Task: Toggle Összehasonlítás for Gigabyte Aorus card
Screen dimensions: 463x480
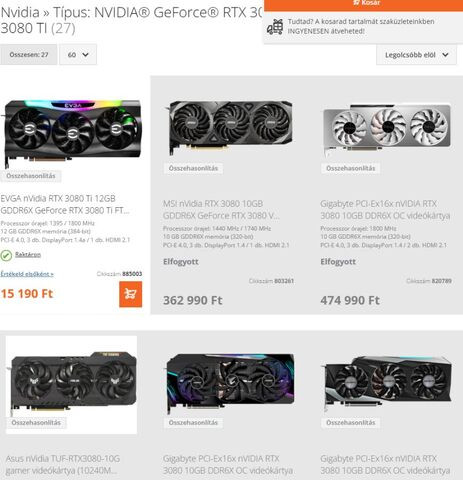Action: (193, 423)
